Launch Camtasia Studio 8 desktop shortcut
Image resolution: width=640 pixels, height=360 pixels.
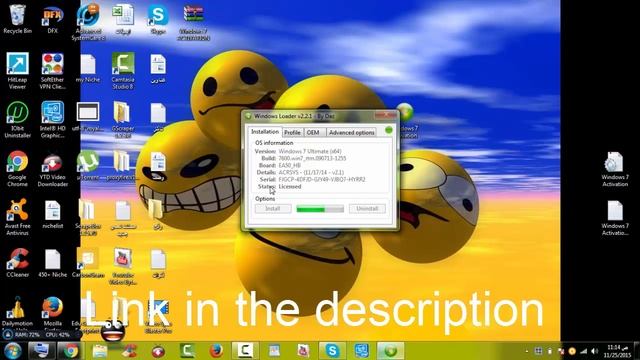[123, 71]
